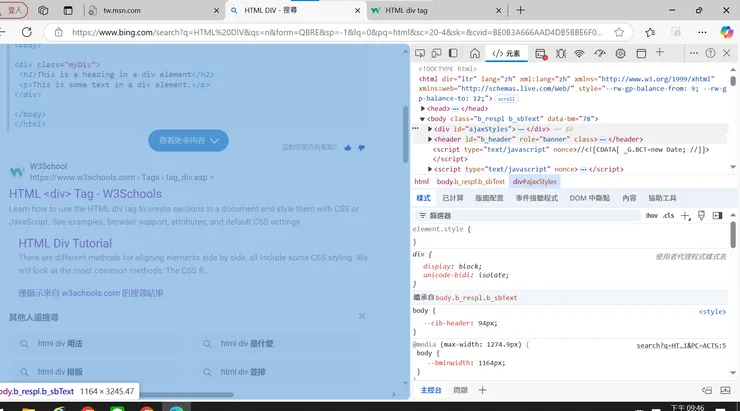Image resolution: width=740 pixels, height=411 pixels.
Task: Show only results from w3schools.com link
Action: (91, 293)
